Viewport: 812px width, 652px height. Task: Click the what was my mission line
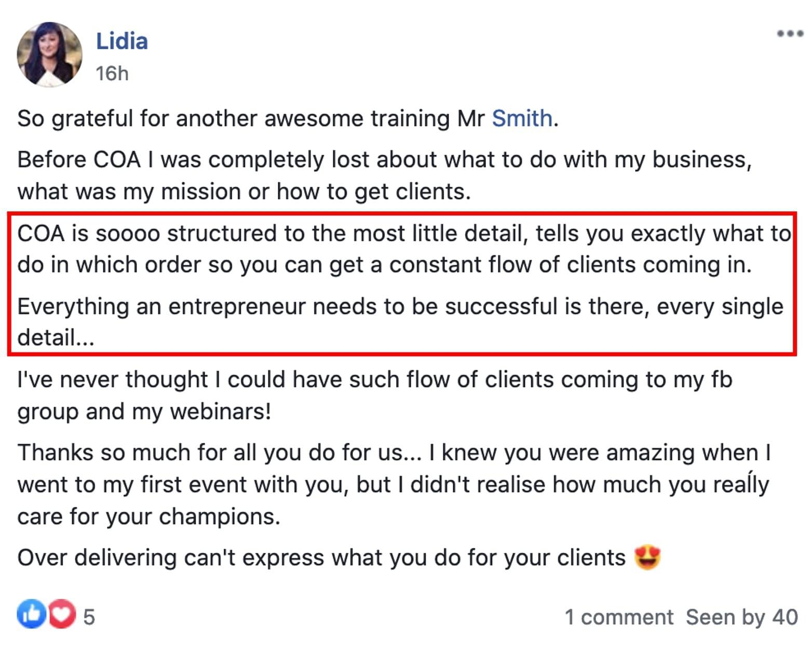[x=244, y=192]
